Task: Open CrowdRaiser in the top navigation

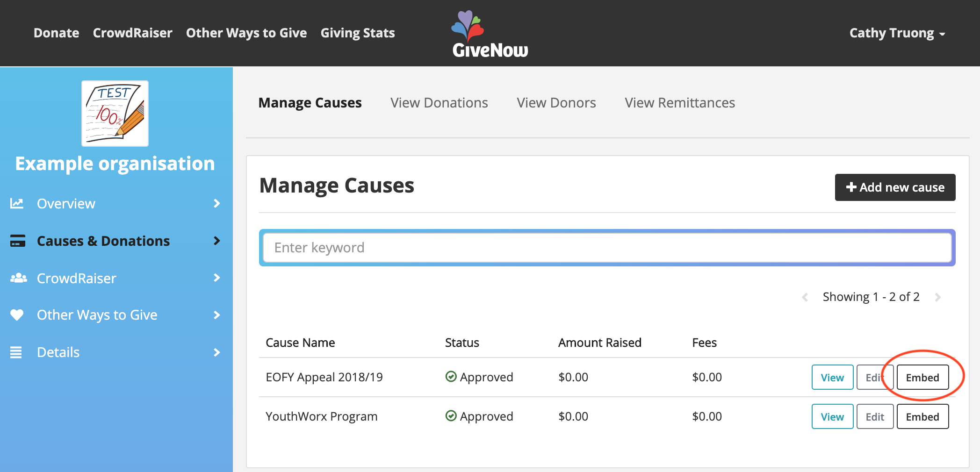Action: click(x=133, y=33)
